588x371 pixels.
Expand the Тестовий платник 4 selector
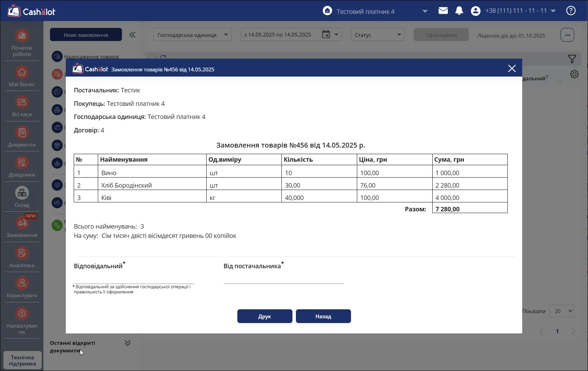[425, 11]
